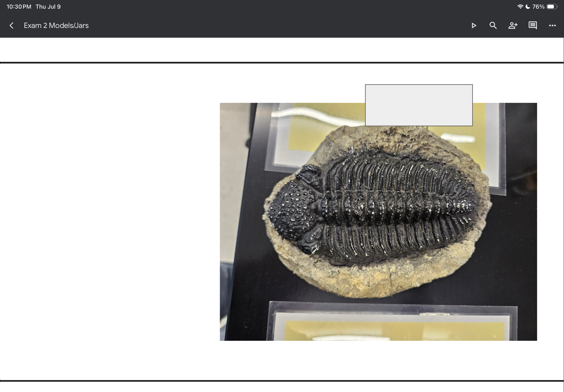Viewport: 564px width, 392px height.
Task: Open the comments panel icon
Action: [533, 25]
